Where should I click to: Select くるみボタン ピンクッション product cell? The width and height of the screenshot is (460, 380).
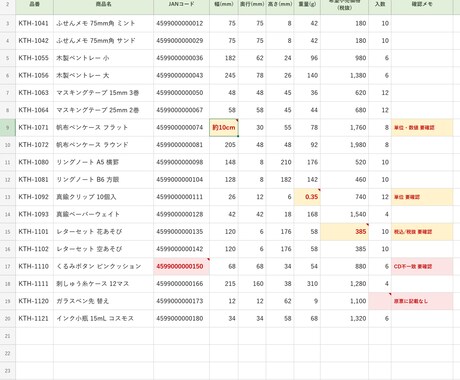[103, 266]
